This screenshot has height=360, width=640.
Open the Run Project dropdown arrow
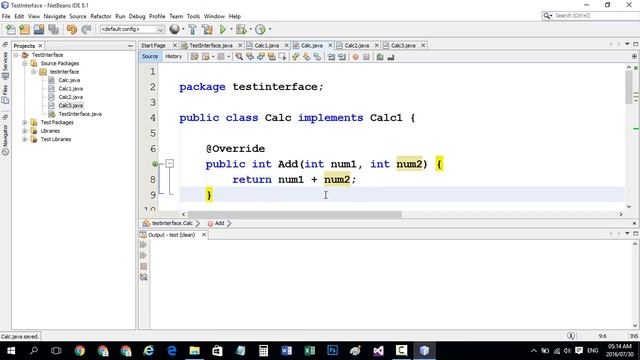click(231, 29)
